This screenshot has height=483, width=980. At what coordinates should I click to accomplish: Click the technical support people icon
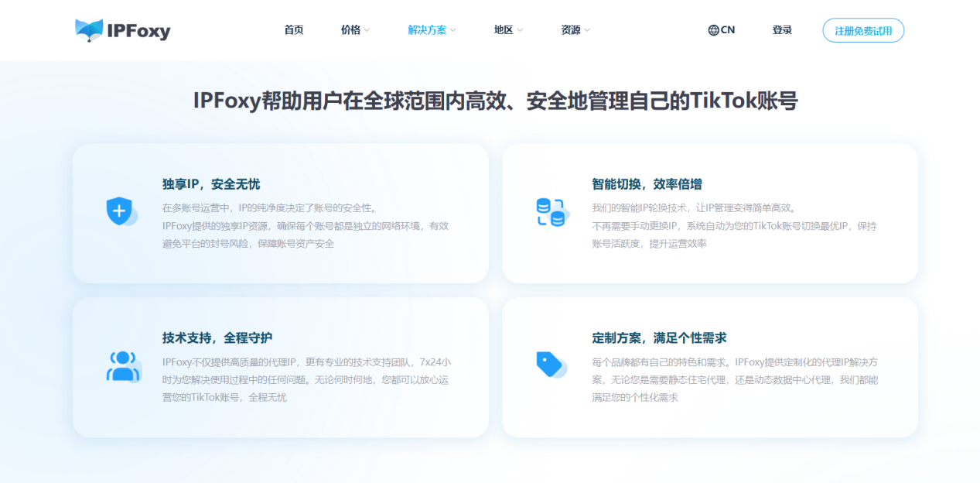[x=123, y=366]
